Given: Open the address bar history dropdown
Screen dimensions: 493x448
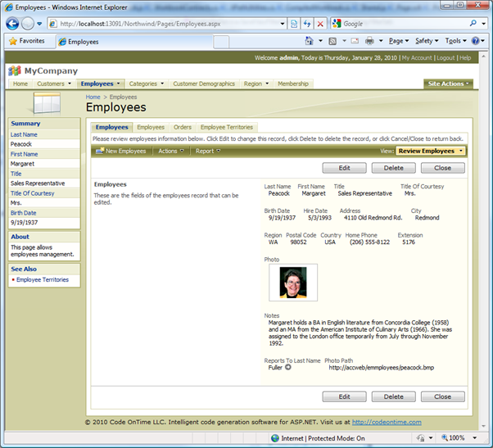Looking at the screenshot, I should (x=283, y=24).
